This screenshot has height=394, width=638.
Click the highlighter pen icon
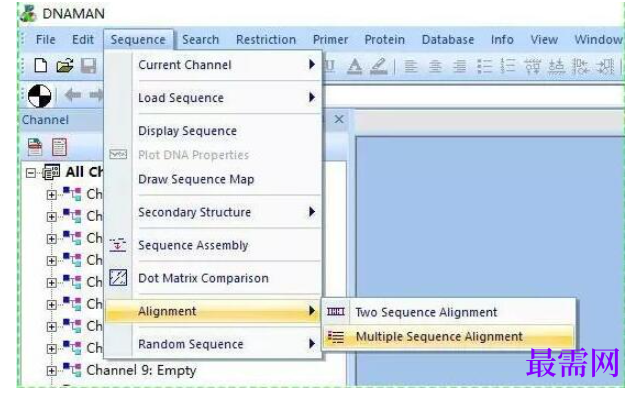click(x=378, y=66)
